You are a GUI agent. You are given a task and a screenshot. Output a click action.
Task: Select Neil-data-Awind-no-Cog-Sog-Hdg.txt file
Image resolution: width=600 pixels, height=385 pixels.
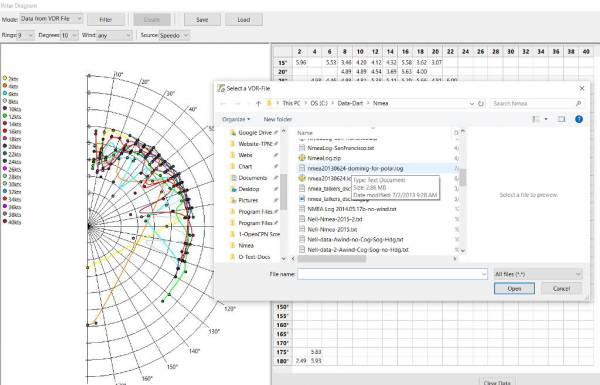pos(355,240)
